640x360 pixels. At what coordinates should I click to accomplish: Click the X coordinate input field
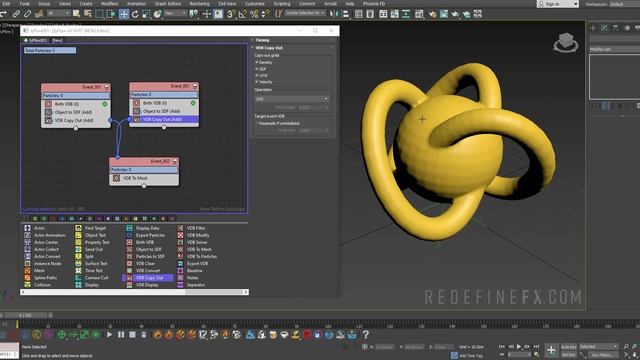[385, 347]
